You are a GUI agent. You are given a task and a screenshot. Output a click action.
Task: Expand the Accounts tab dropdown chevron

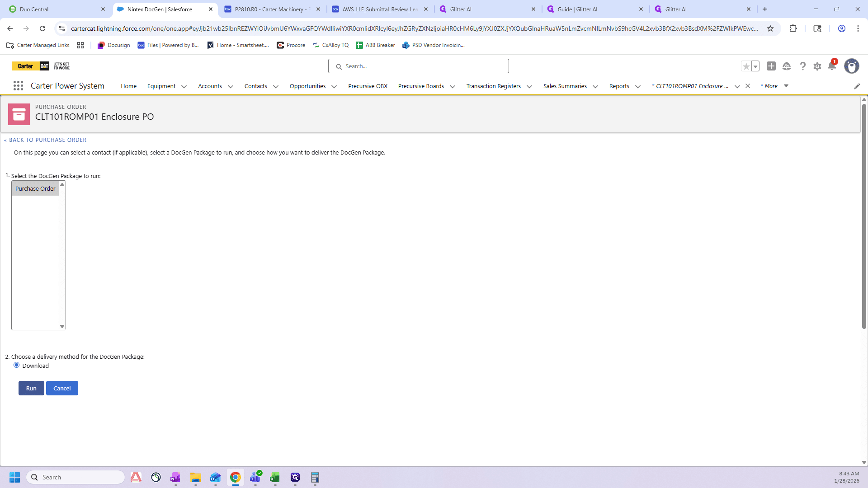[x=231, y=86]
